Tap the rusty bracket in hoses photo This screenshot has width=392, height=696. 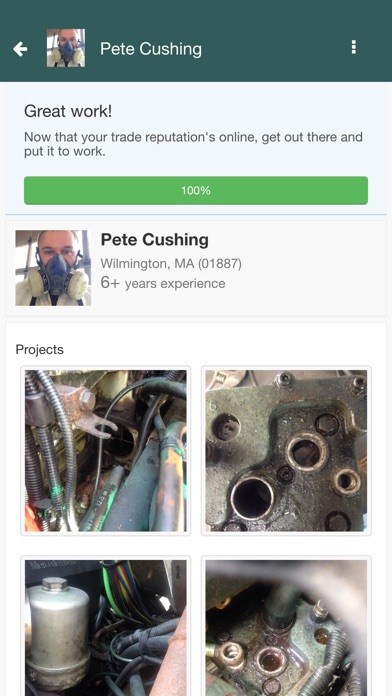click(89, 413)
